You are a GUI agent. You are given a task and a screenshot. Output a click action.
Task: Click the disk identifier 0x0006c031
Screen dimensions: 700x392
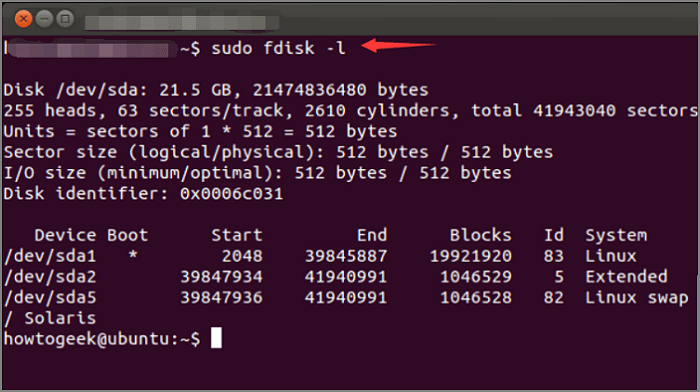point(231,194)
